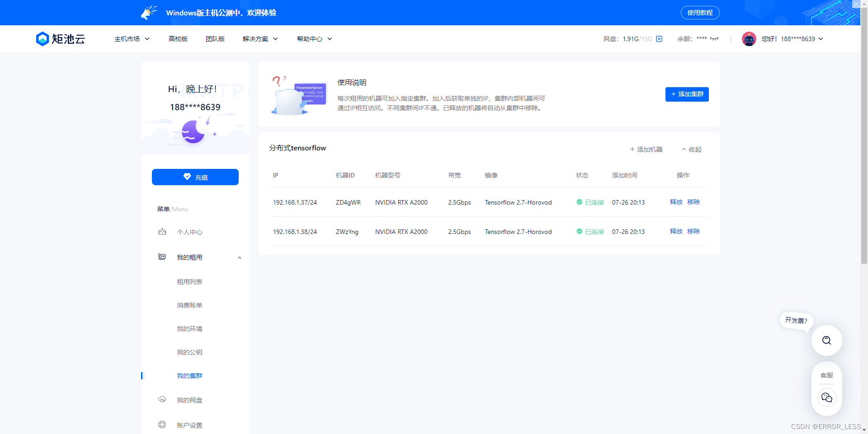Switch to the 高校版 tab
Image resolution: width=868 pixels, height=434 pixels.
click(x=178, y=39)
